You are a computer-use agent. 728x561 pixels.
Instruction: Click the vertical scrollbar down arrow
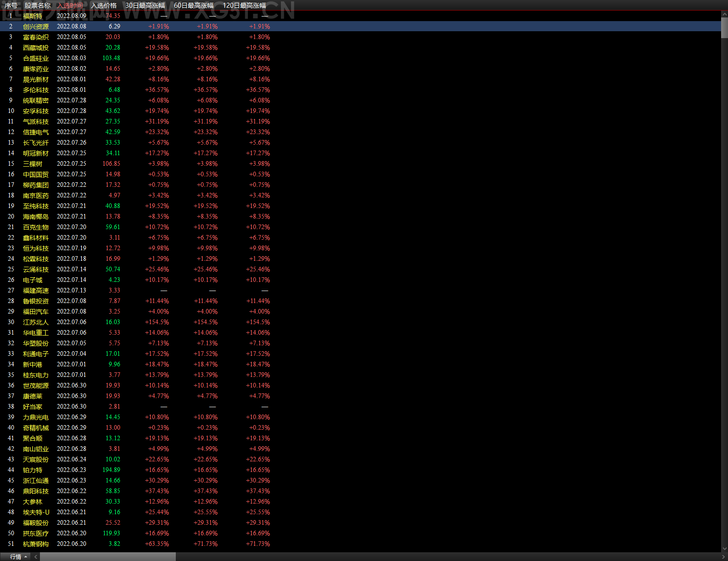pos(724,548)
